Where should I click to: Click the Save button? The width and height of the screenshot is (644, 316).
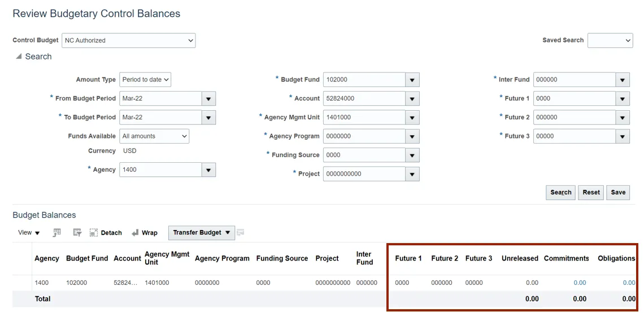click(618, 192)
